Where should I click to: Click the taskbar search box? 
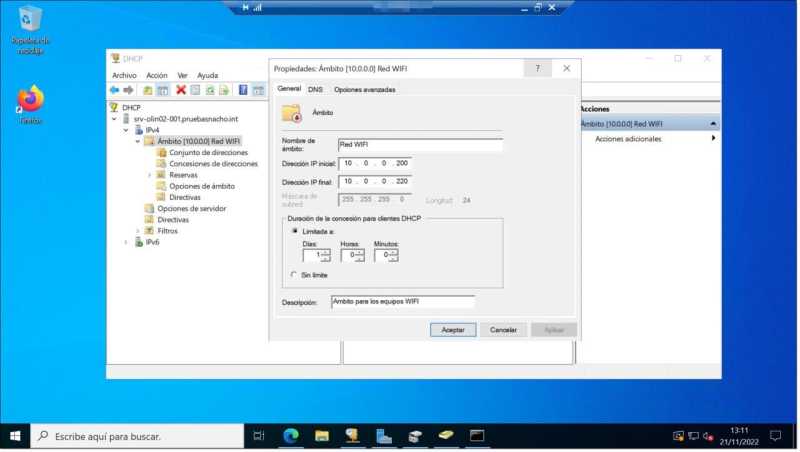tap(138, 436)
